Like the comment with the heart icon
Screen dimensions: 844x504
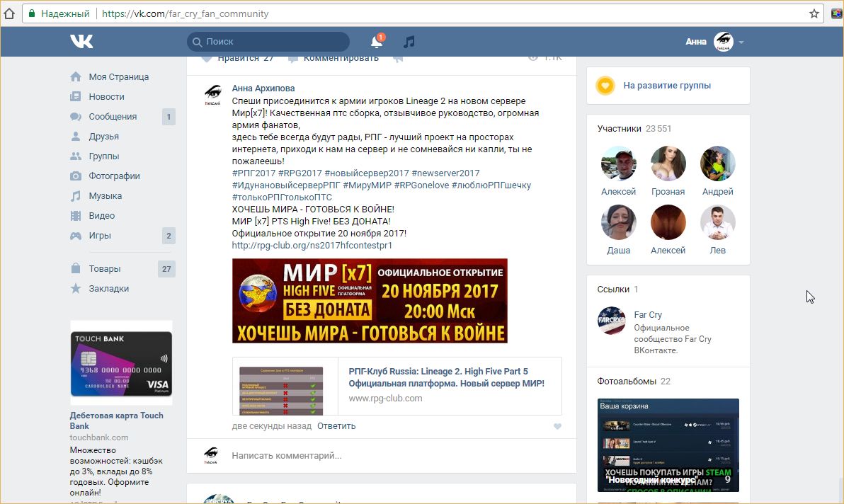point(558,427)
